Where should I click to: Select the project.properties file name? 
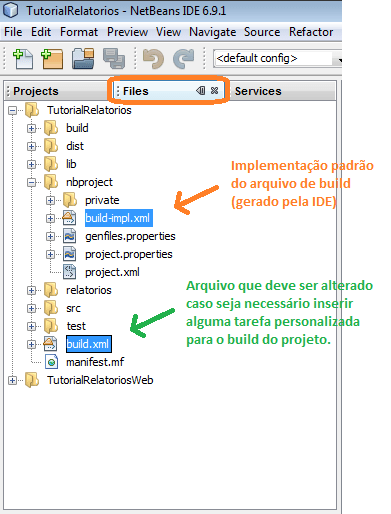pos(129,254)
